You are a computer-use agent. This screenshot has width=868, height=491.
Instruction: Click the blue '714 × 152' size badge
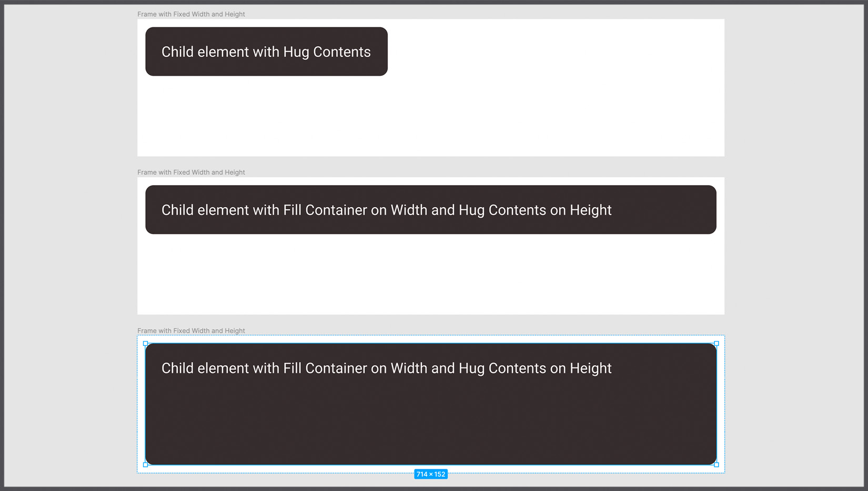pos(430,474)
